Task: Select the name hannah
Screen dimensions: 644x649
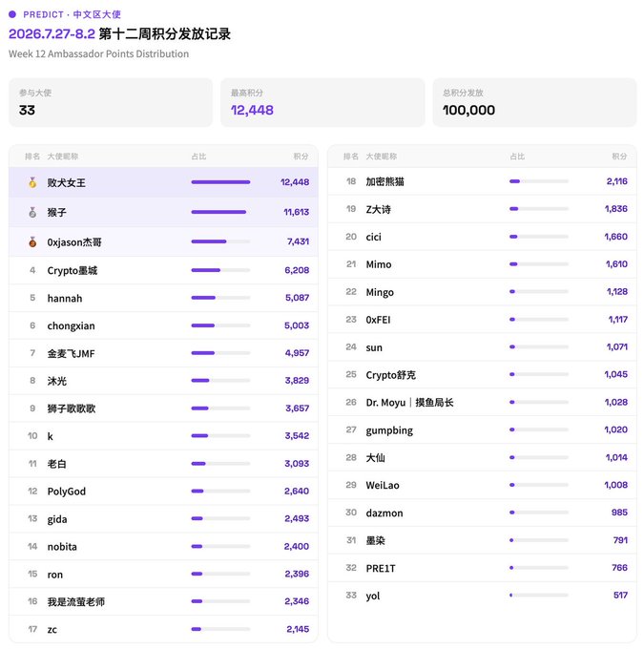Action: coord(65,298)
